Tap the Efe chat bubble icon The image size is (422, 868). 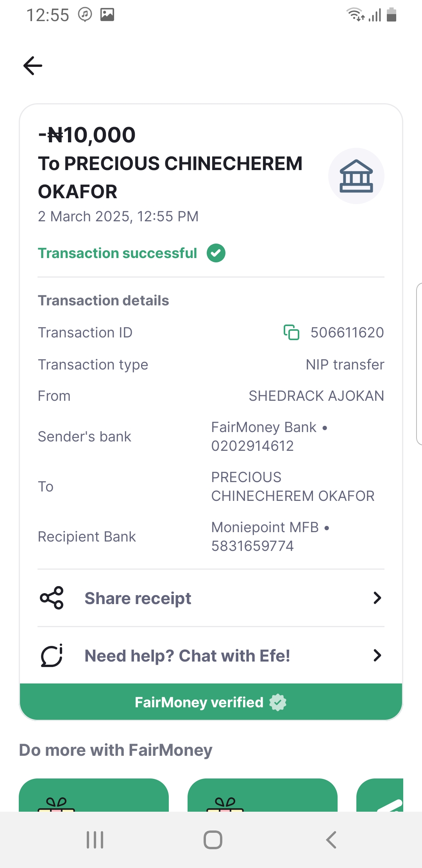[52, 655]
